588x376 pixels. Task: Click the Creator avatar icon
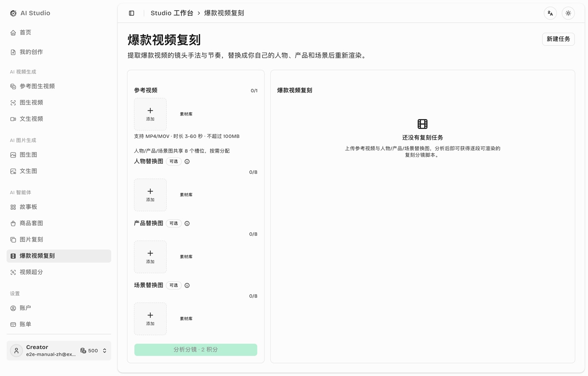16,351
